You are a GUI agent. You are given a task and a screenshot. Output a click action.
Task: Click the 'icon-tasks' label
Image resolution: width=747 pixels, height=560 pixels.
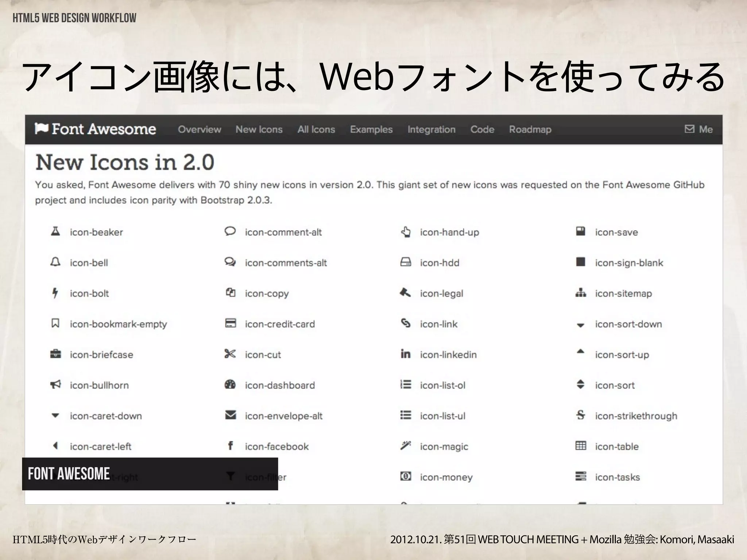617,477
